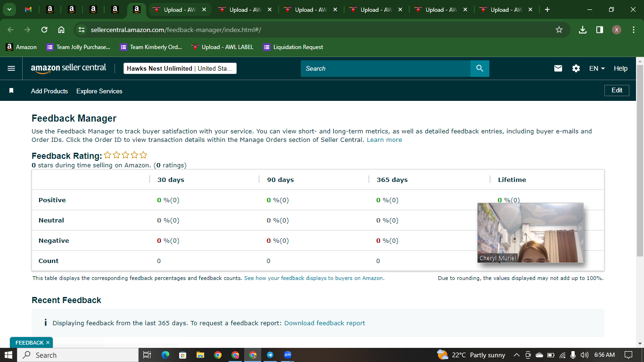Open Microsoft Edge from the taskbar

point(165,355)
